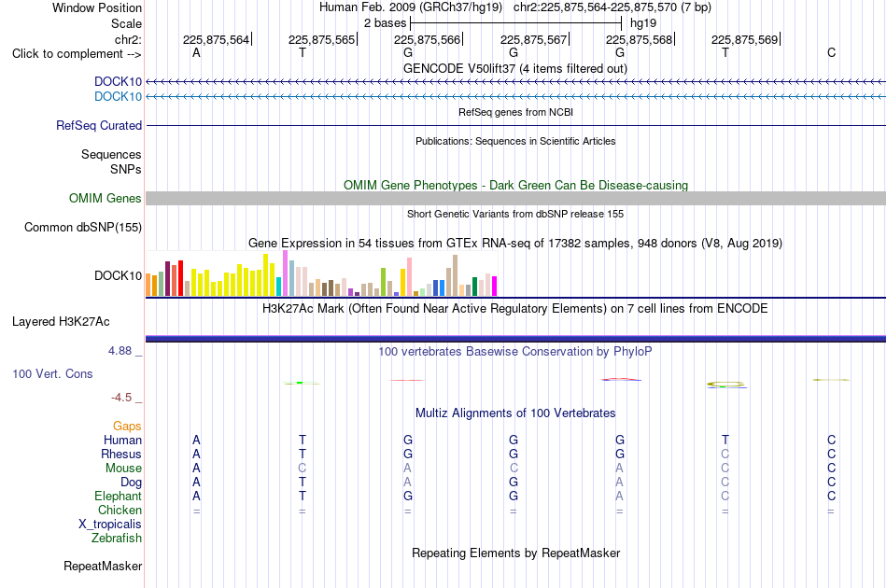The width and height of the screenshot is (887, 588).
Task: Click the Elephant species label
Action: point(118,496)
